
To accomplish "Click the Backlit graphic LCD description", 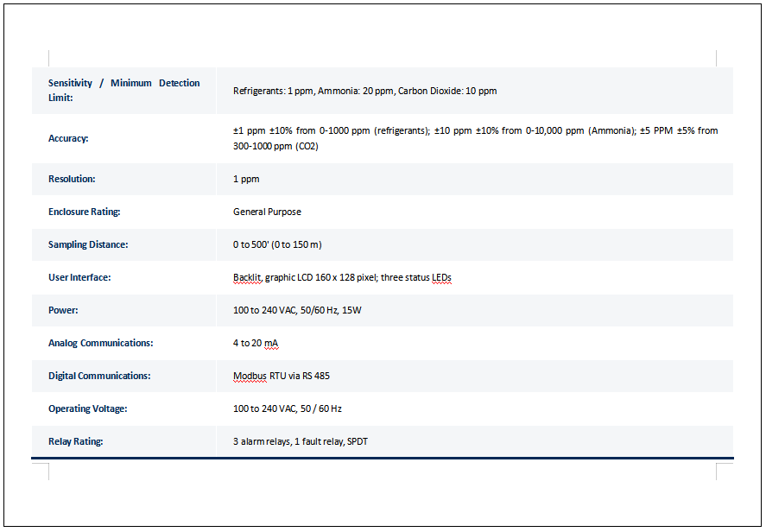I will 342,277.
